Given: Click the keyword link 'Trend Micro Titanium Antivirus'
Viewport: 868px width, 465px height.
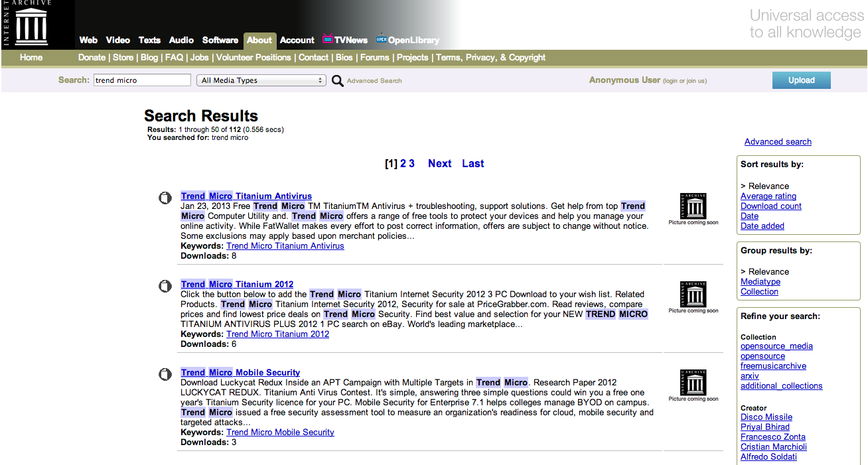Looking at the screenshot, I should [285, 246].
